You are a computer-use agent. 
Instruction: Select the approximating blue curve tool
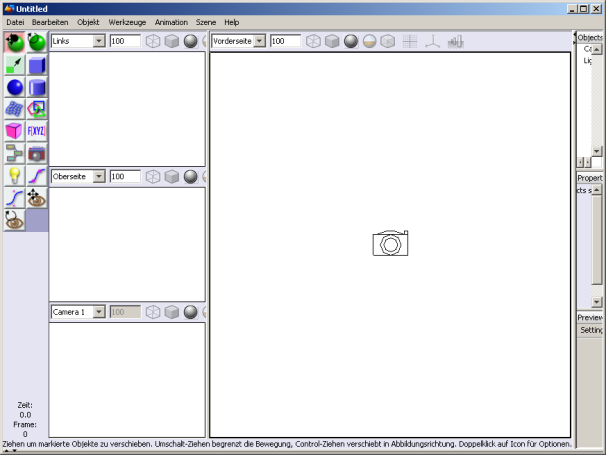pos(15,198)
